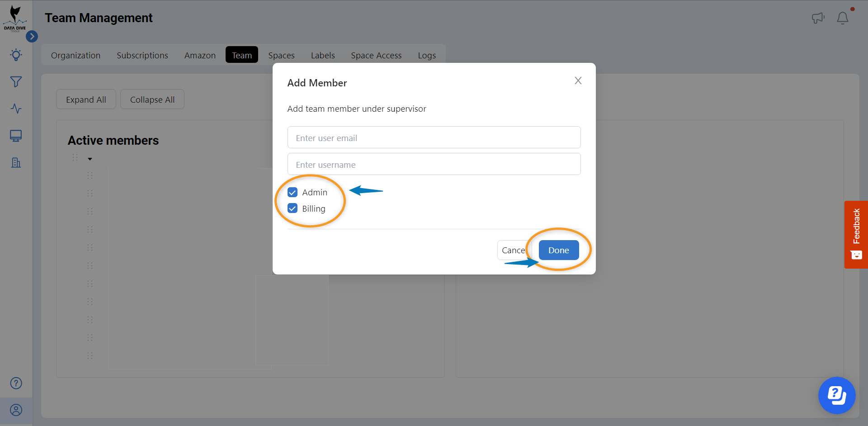Viewport: 868px width, 426px height.
Task: Switch to the Space Access tab
Action: tap(376, 55)
